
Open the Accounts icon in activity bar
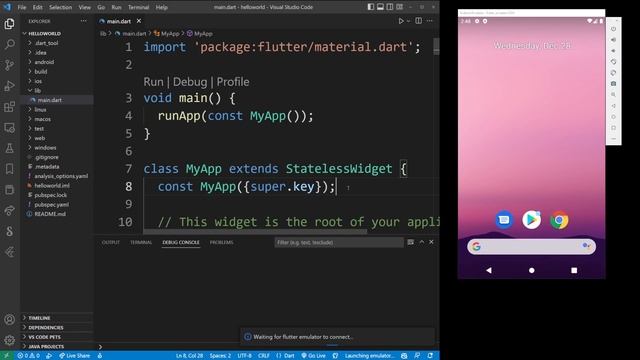[9, 320]
